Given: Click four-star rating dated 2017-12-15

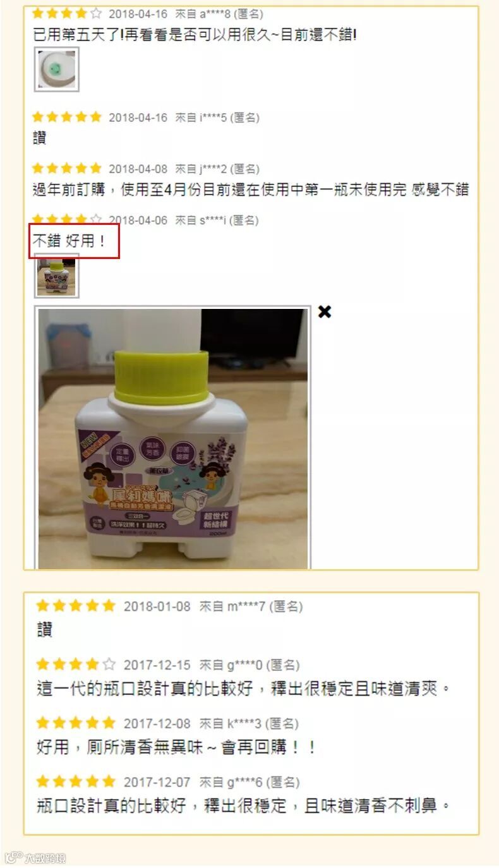Looking at the screenshot, I should [76, 665].
